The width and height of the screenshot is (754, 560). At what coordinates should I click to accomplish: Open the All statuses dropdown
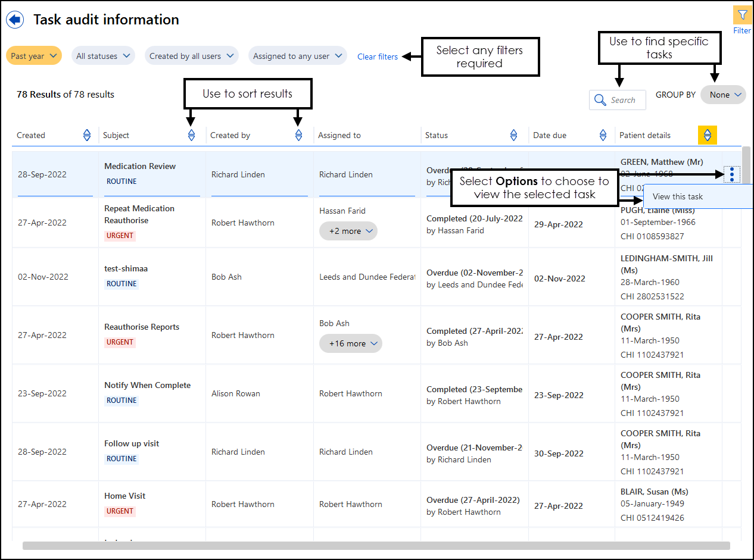103,56
